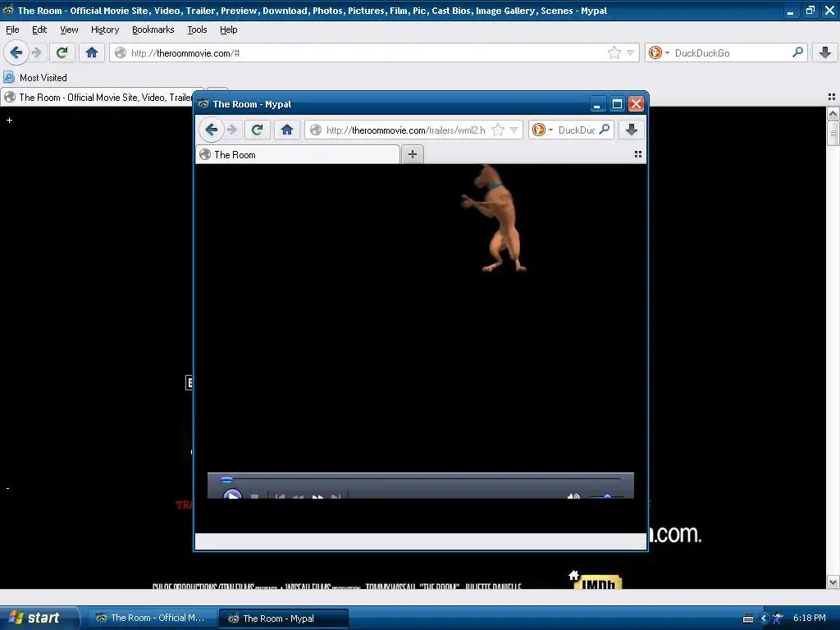Stop the media player playback
840x630 pixels.
[255, 495]
